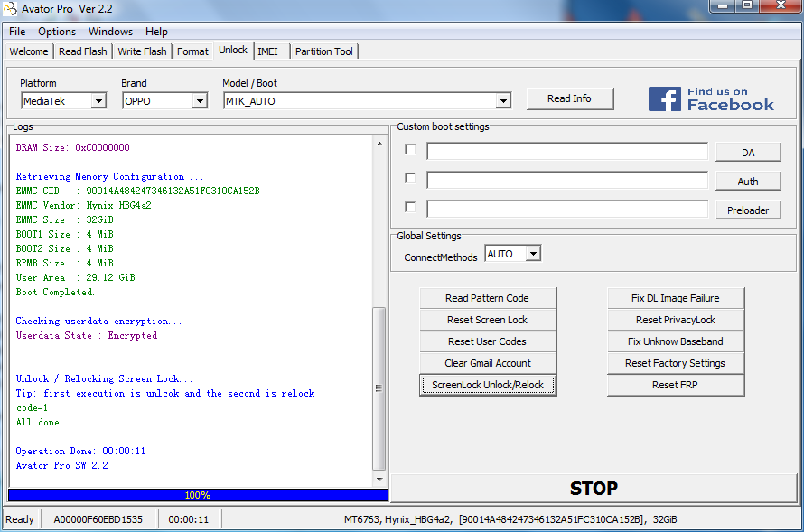The image size is (804, 532).
Task: Click the Reset FRP button
Action: point(676,385)
